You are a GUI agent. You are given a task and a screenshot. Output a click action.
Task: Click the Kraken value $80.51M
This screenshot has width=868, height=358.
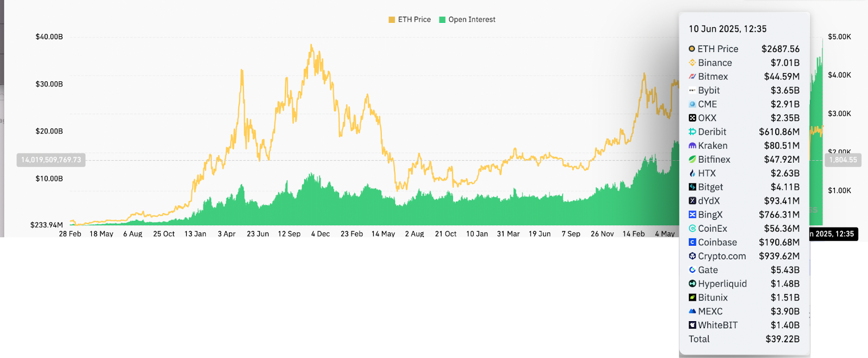pyautogui.click(x=782, y=145)
